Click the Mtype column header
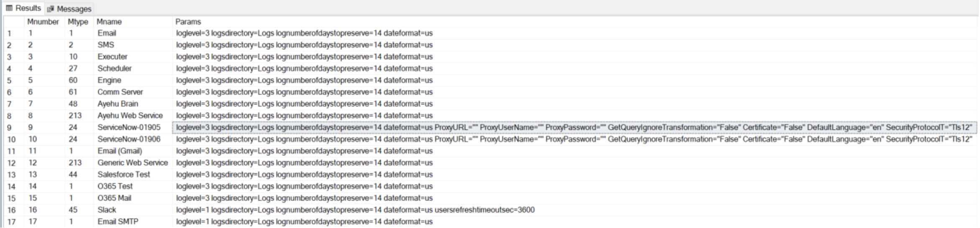980x228 pixels. (79, 22)
